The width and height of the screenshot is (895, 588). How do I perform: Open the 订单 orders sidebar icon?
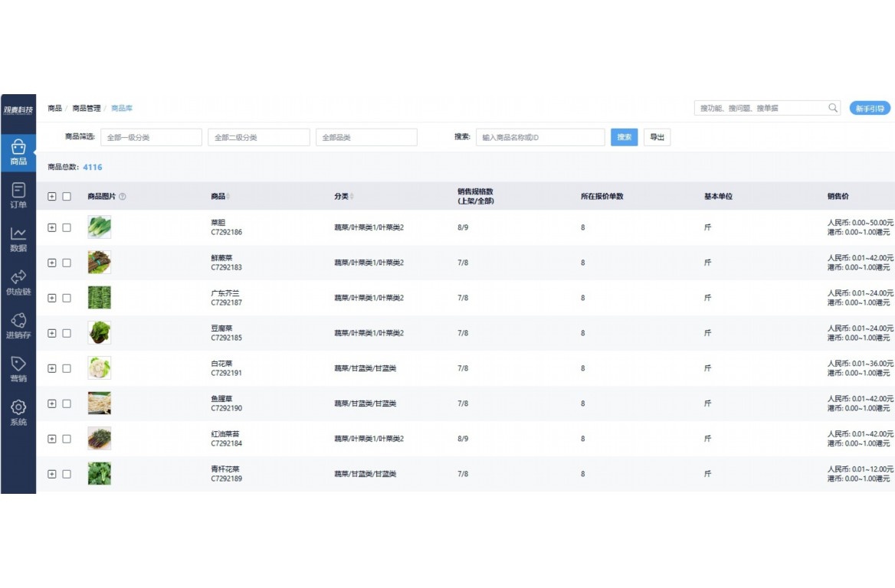coord(18,194)
